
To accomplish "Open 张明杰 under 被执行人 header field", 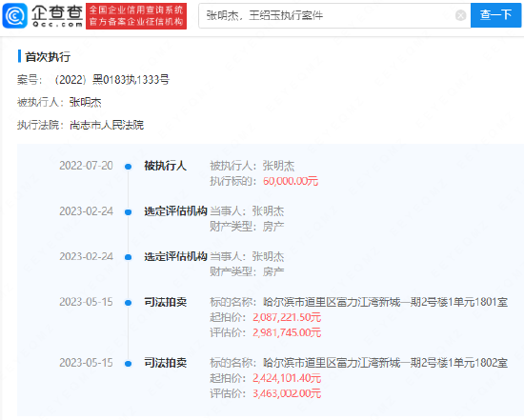I will [x=85, y=102].
